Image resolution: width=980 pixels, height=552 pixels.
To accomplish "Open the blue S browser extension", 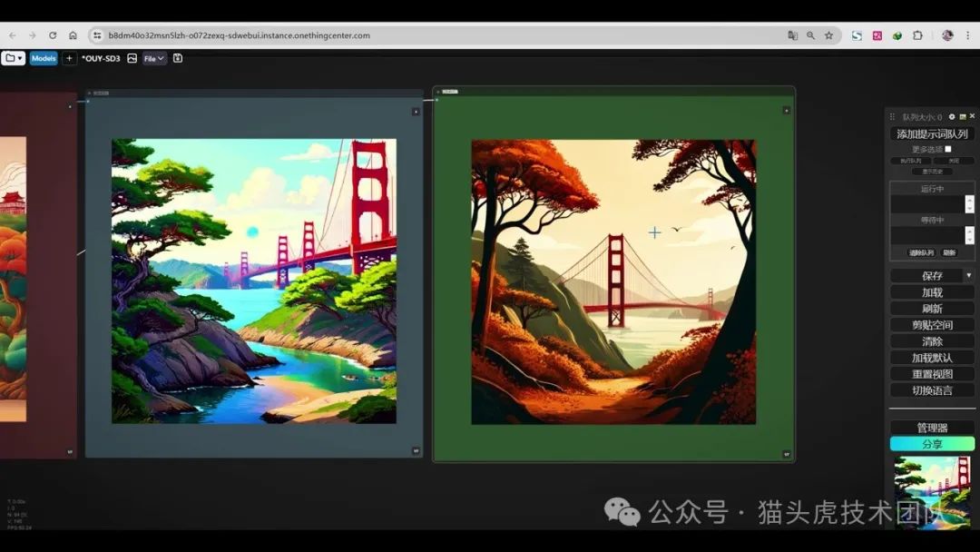I will [857, 35].
